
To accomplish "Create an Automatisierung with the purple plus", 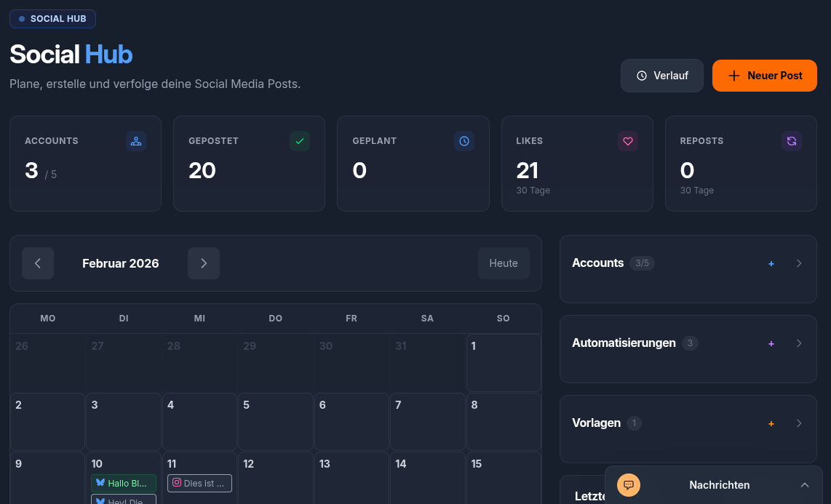I will [x=771, y=343].
